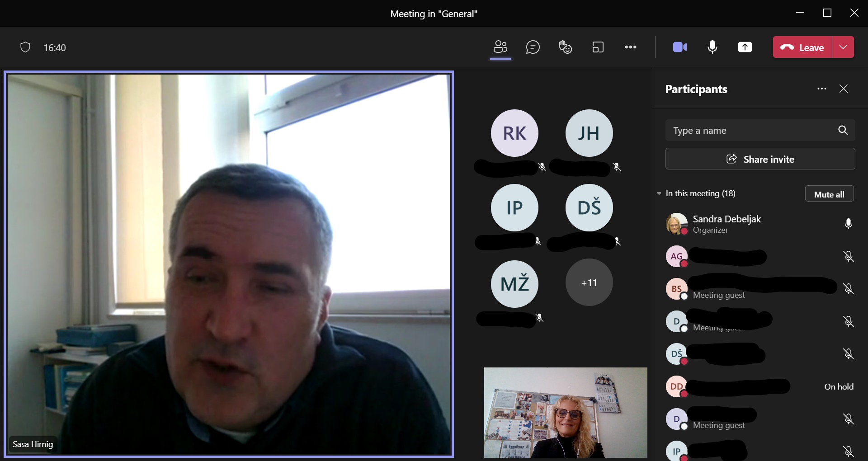Click the 'Type a name' search field
Screen dimensions: 868x461
coord(750,131)
